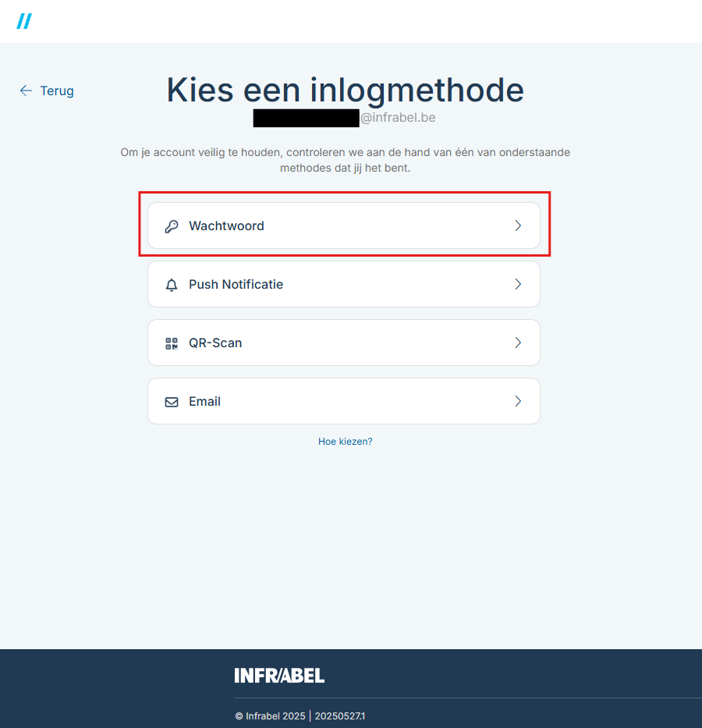702x728 pixels.
Task: Click the QR code icon
Action: click(172, 343)
